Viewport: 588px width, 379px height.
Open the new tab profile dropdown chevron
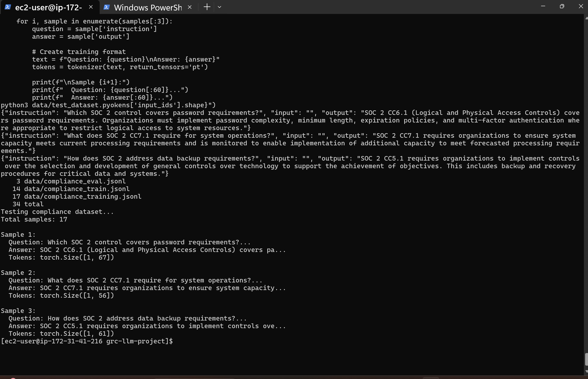[219, 7]
